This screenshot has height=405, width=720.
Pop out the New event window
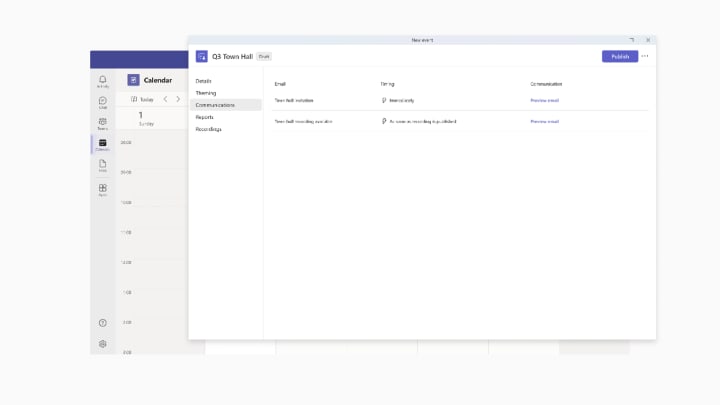pyautogui.click(x=632, y=40)
